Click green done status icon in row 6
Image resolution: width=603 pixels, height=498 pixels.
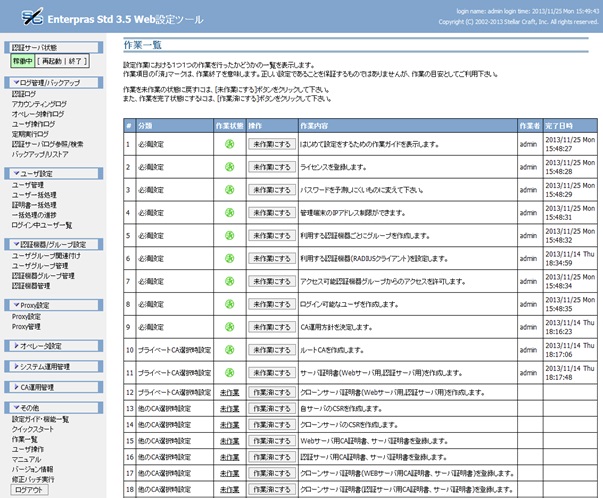[x=230, y=258]
